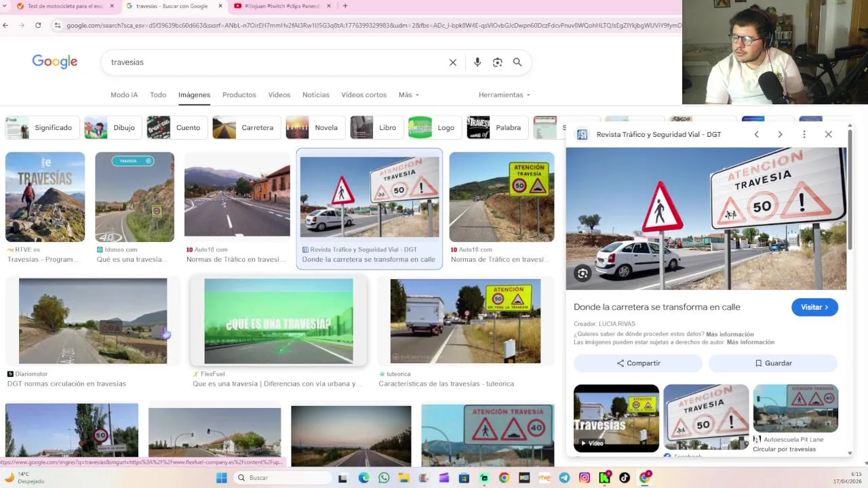Start a voice search with the microphone icon
The height and width of the screenshot is (488, 868).
tap(477, 62)
